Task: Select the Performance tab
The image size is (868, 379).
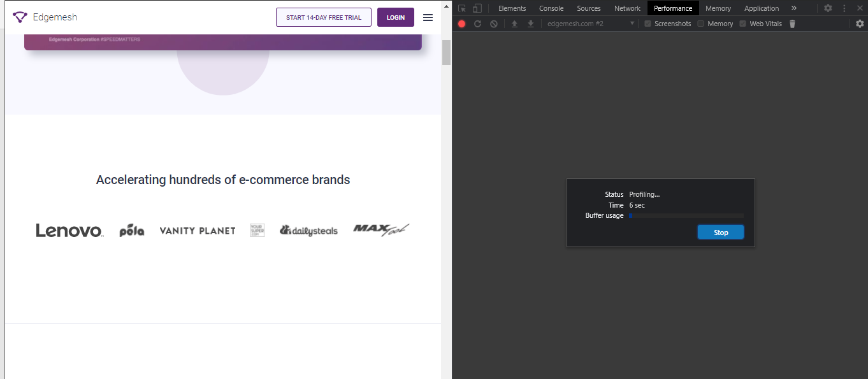Action: [673, 8]
